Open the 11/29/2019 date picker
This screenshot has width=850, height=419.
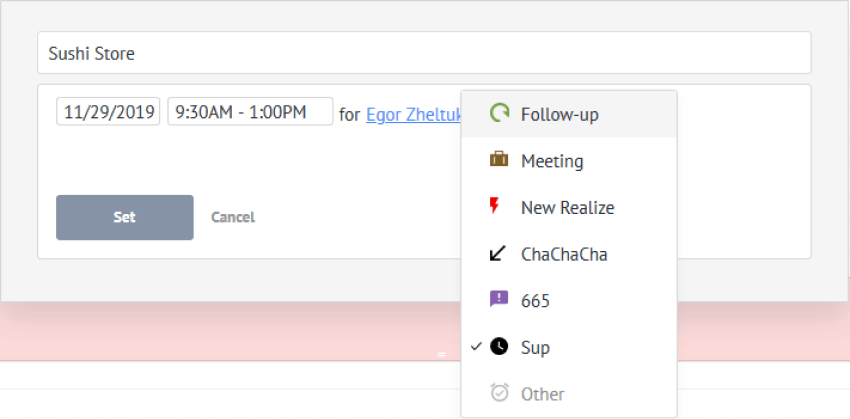point(108,112)
